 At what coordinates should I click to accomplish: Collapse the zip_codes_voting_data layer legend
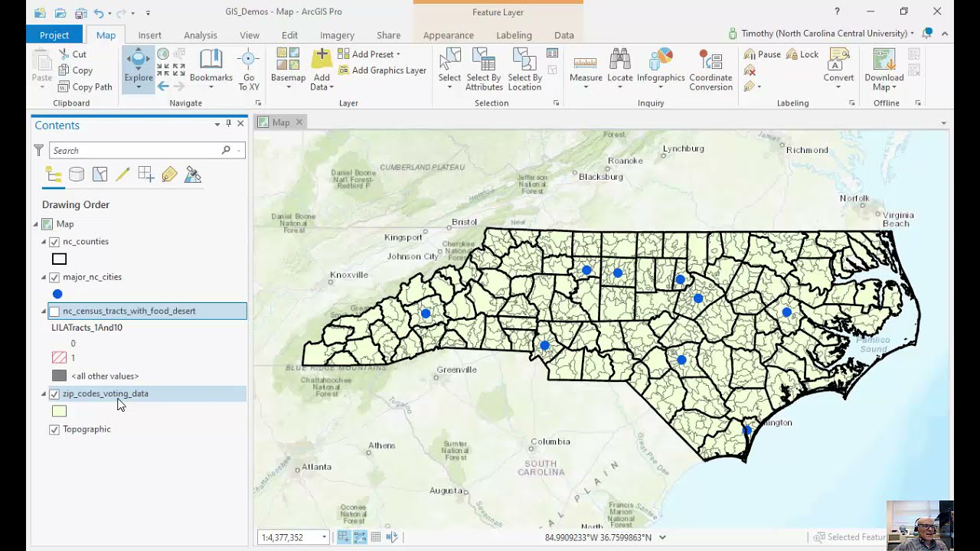pos(44,394)
